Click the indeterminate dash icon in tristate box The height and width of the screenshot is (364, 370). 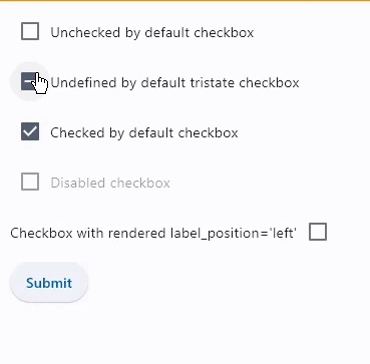click(x=30, y=81)
